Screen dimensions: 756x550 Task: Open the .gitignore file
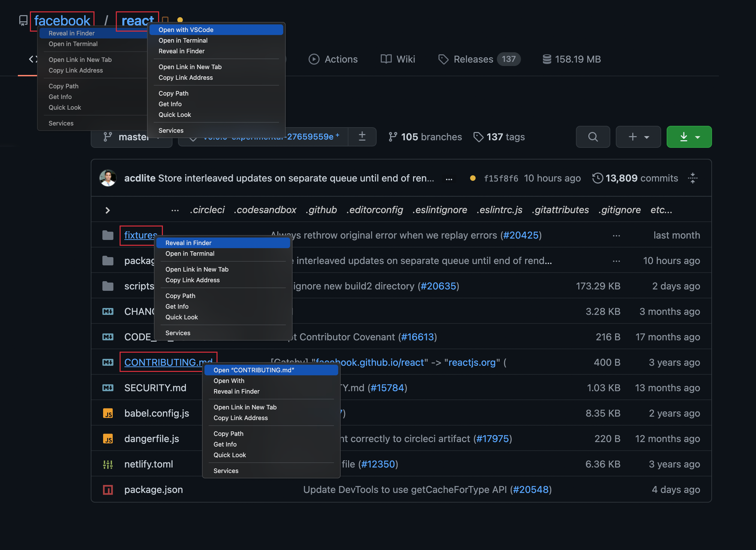coord(620,210)
